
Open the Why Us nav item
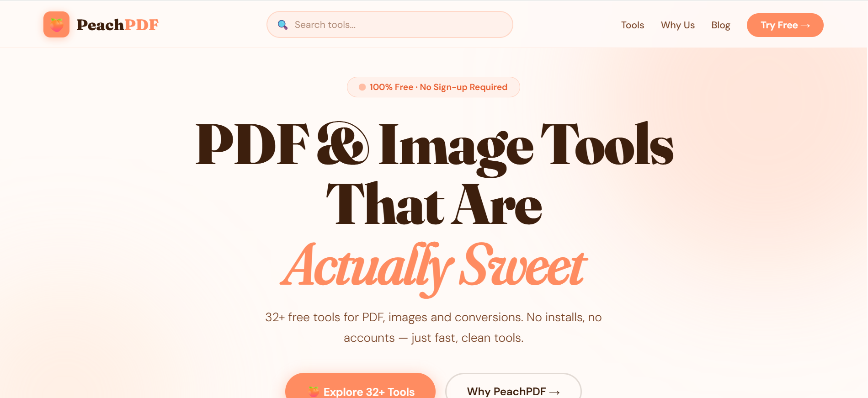pyautogui.click(x=677, y=25)
